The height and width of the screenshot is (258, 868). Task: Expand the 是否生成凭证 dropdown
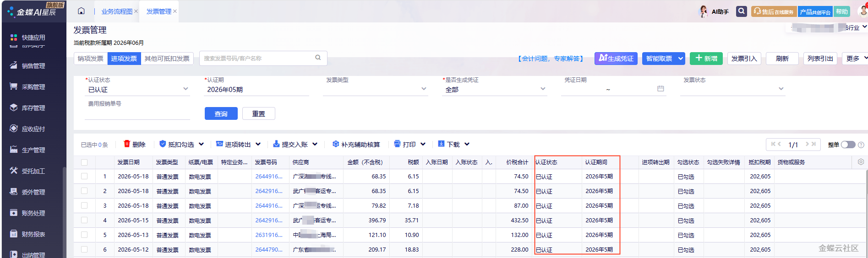tap(543, 89)
